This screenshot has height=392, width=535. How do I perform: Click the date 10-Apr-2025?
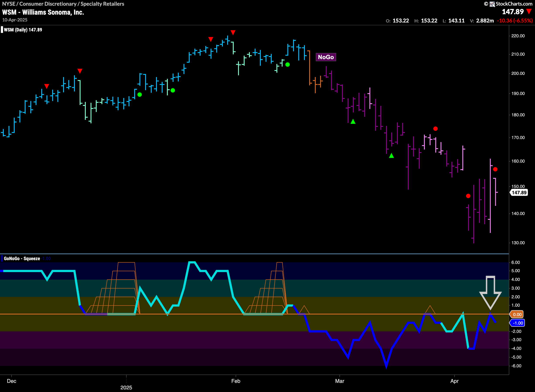coord(15,20)
